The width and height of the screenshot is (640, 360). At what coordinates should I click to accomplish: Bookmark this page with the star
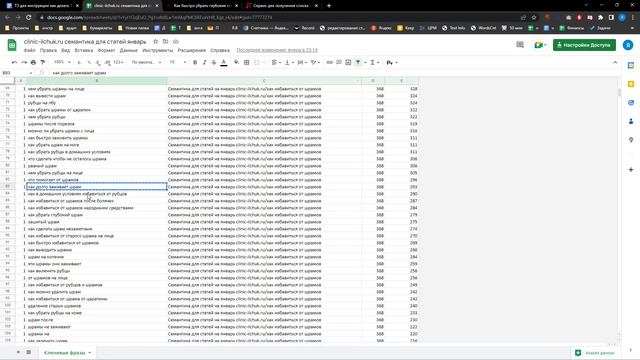[x=533, y=18]
